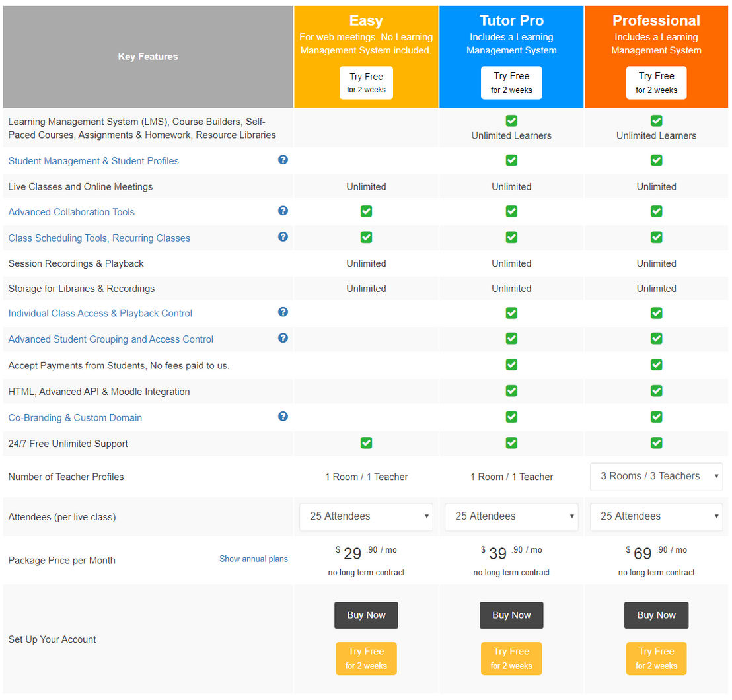Open the 3 Rooms / 3 Teachers dropdown

coord(657,477)
